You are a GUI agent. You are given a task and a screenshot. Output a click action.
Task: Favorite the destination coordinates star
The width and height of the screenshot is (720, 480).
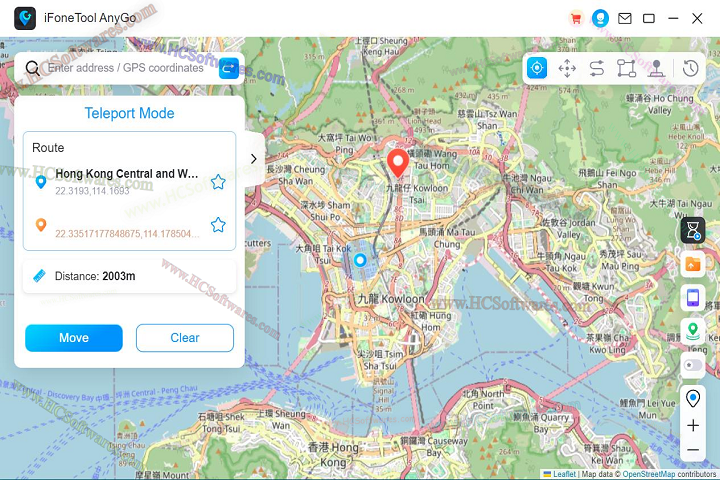point(218,225)
